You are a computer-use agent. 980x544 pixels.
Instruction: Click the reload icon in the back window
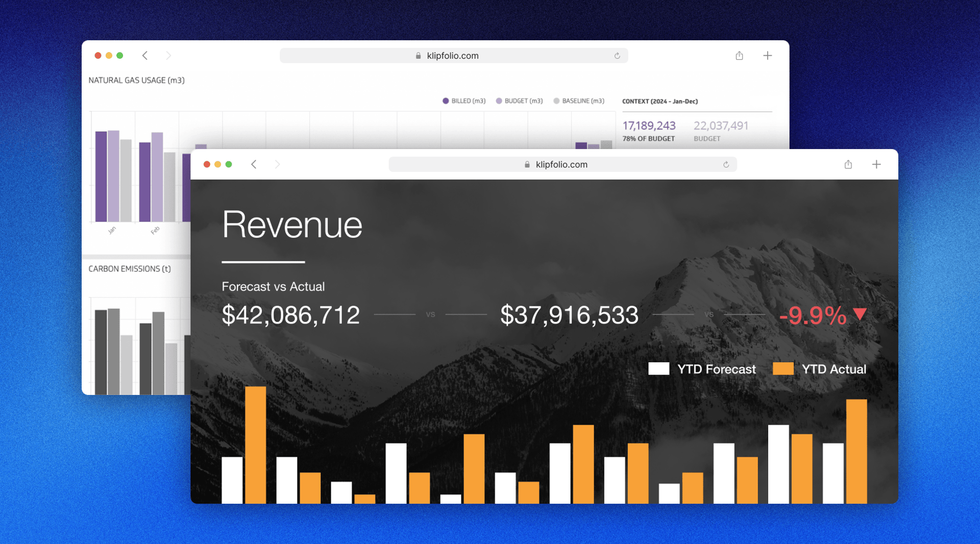617,56
